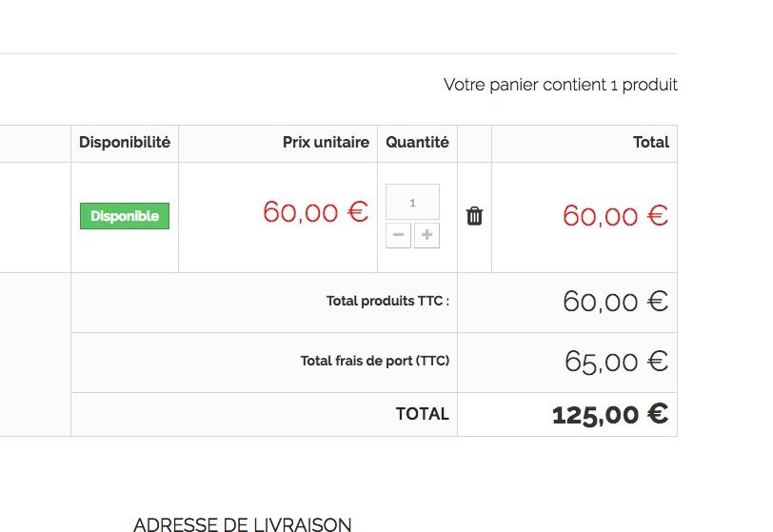This screenshot has width=773, height=532.
Task: Click the Total produits TTC label
Action: pyautogui.click(x=387, y=301)
